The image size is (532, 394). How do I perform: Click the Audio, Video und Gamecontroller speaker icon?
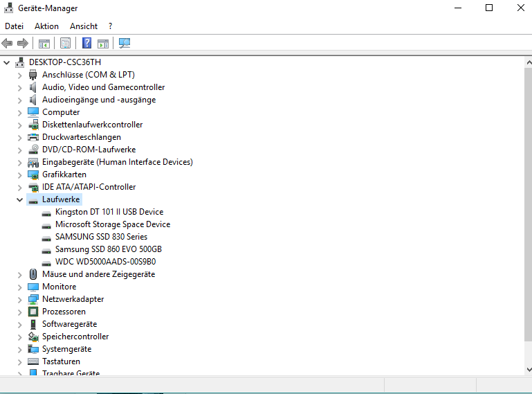33,87
